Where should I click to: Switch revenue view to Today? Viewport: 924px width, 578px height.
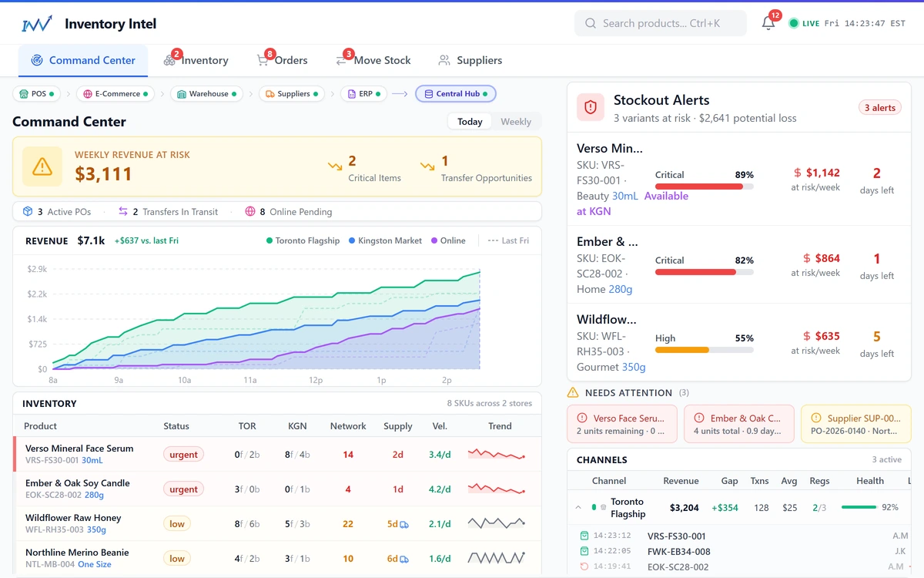point(470,122)
